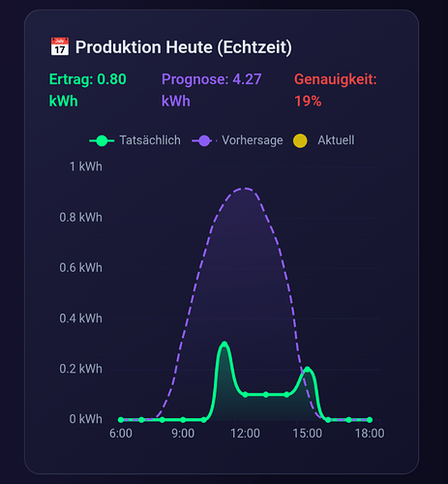Click the green data point at 18:00
Viewport: 448px width, 484px height.
point(370,420)
